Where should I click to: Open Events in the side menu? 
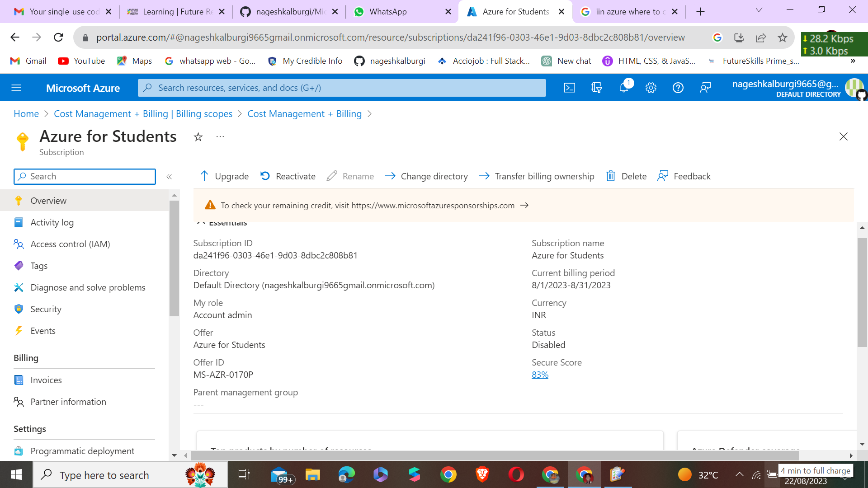[84, 331]
